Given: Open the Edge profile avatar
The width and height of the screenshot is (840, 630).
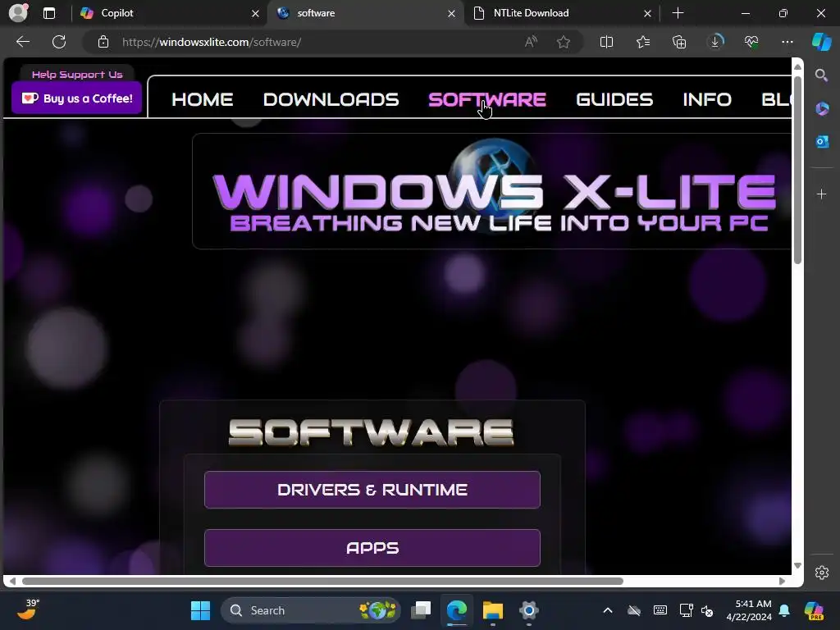Looking at the screenshot, I should pos(18,13).
